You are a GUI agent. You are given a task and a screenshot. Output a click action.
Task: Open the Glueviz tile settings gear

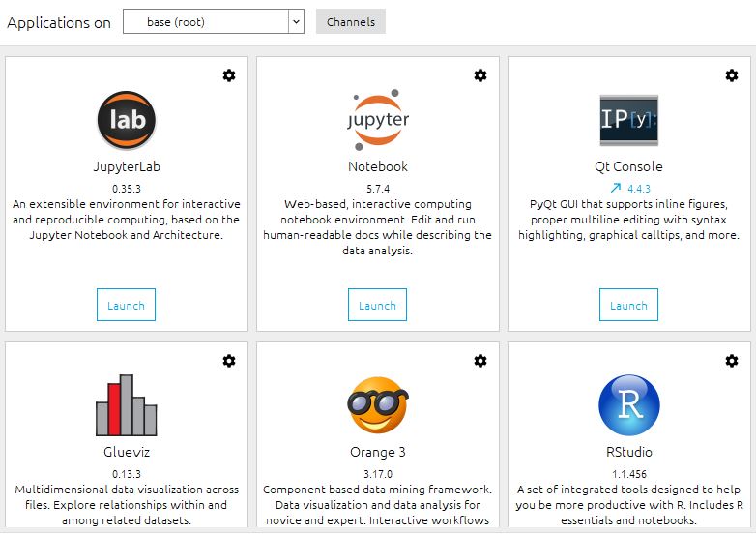pos(229,361)
